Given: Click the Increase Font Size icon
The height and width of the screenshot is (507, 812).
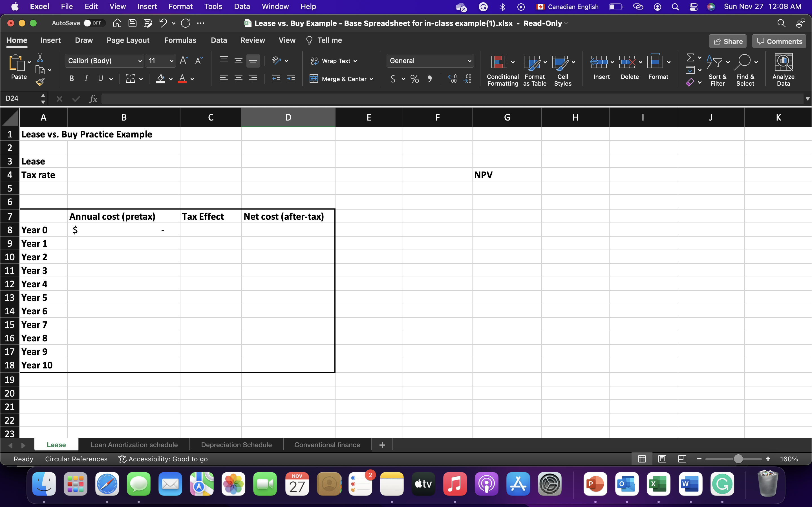Looking at the screenshot, I should coord(184,61).
